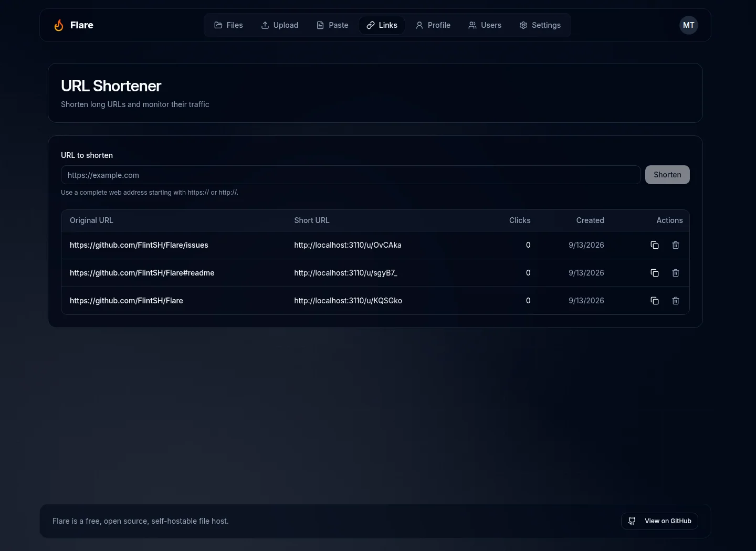
Task: Click short URL ending in sgyB7_
Action: coord(345,273)
